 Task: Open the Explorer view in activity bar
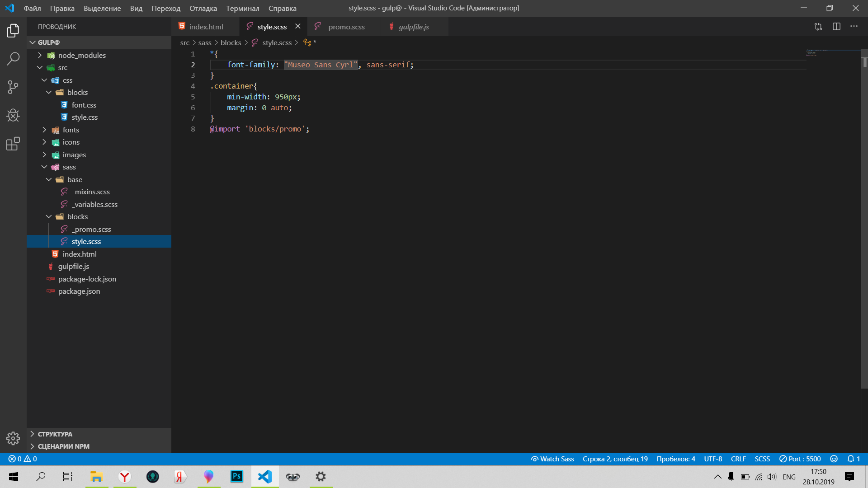[x=13, y=31]
